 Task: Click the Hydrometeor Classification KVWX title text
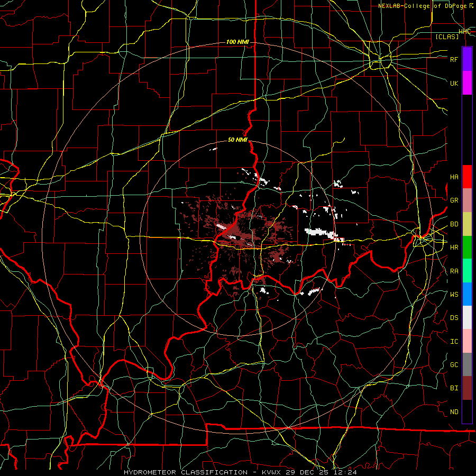[240, 472]
